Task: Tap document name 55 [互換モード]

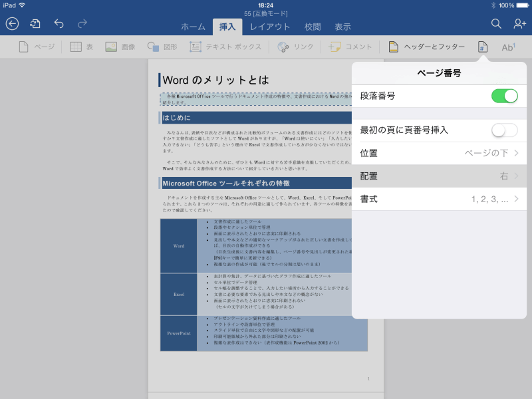Action: (x=265, y=13)
